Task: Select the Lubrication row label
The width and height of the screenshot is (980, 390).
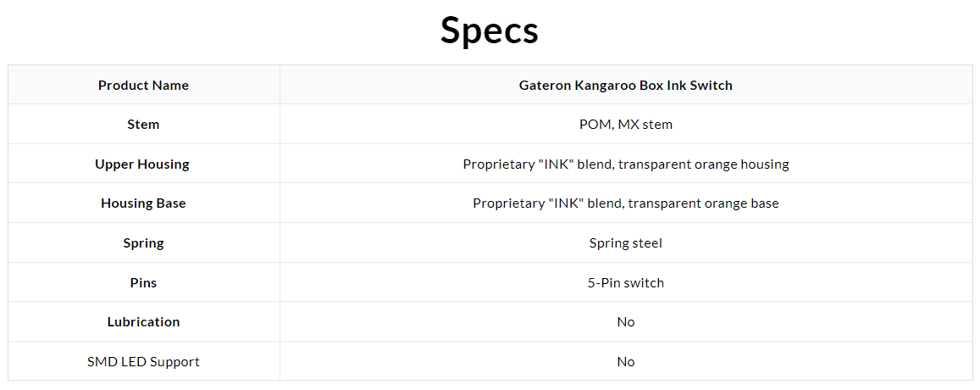Action: 144,322
